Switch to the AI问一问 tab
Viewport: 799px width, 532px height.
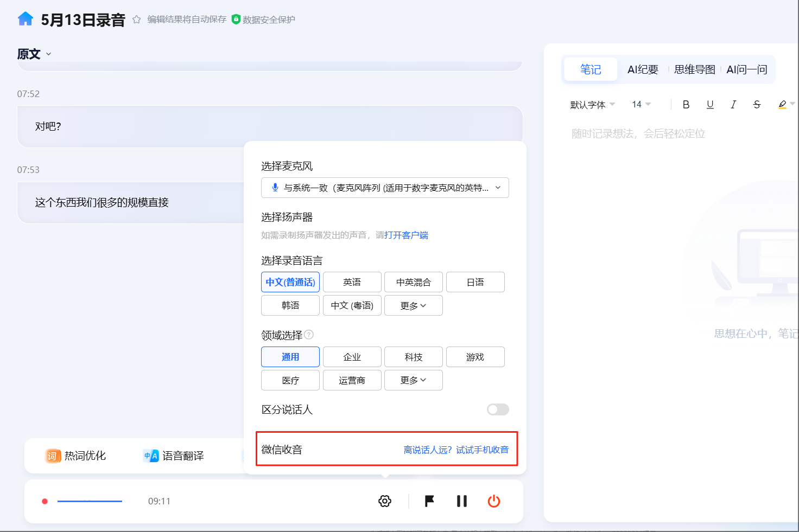click(747, 69)
